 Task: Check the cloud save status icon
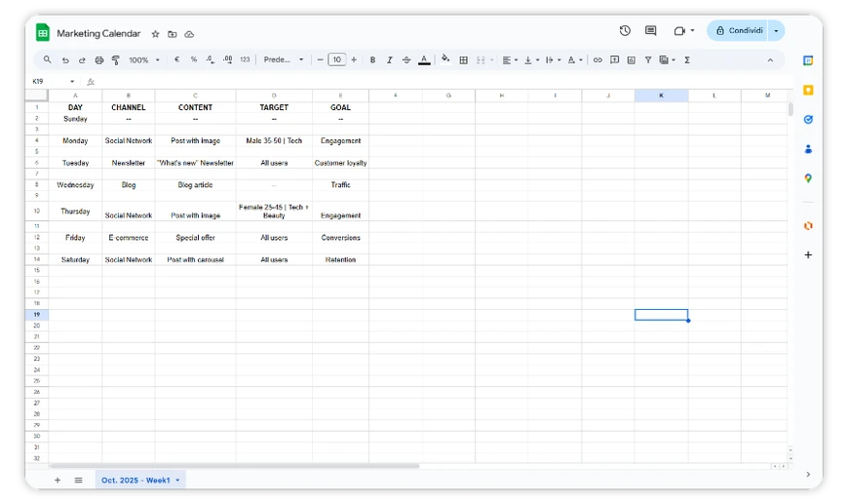(x=189, y=34)
